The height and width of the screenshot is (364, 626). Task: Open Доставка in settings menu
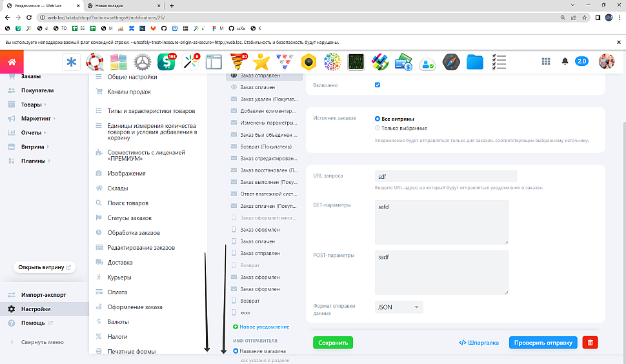click(121, 263)
